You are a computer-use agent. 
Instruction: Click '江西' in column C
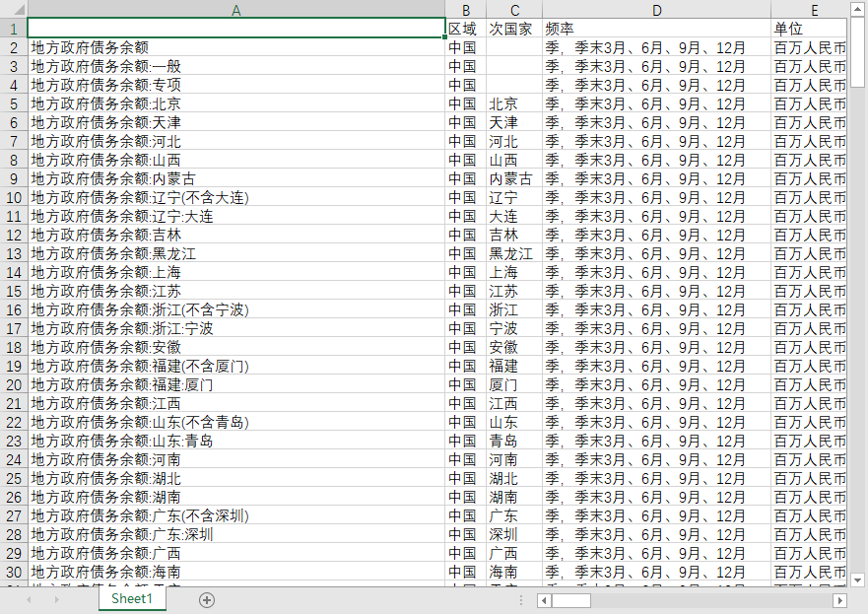point(514,404)
